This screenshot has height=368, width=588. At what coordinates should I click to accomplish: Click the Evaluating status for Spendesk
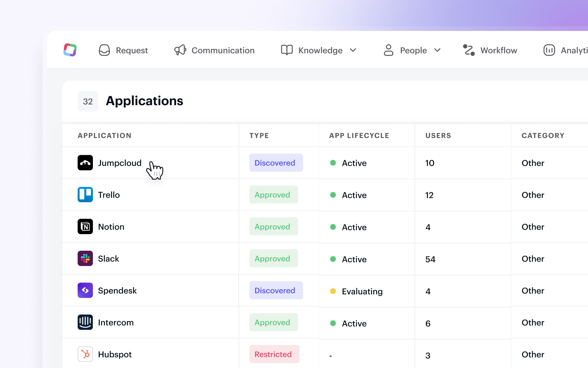coord(362,291)
